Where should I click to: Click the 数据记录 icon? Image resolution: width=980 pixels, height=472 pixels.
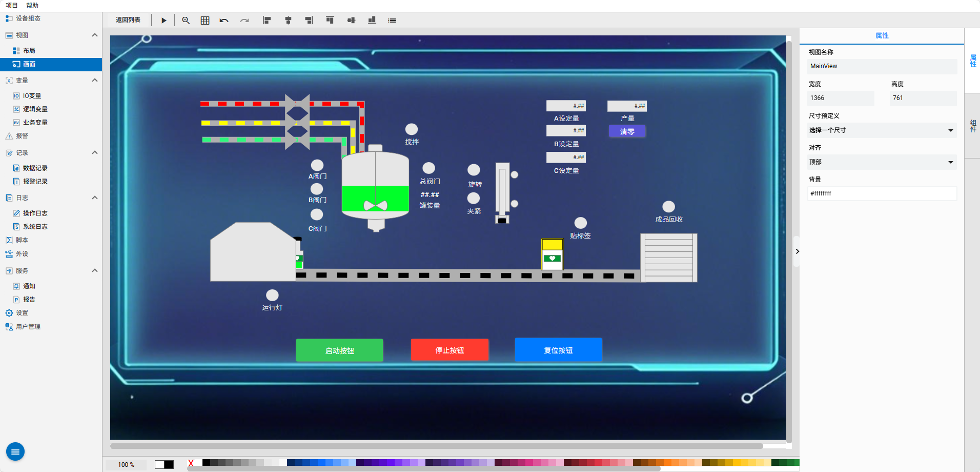[x=16, y=168]
